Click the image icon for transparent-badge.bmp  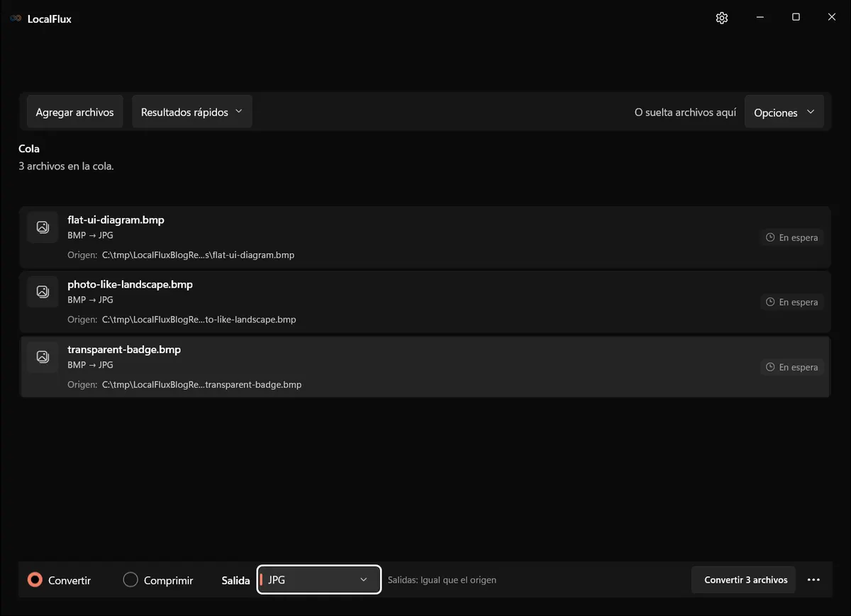coord(43,357)
